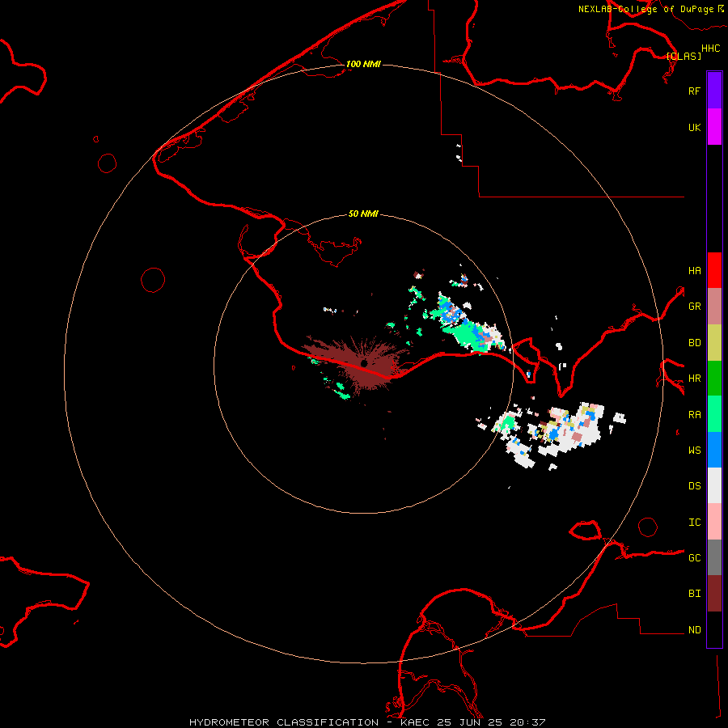Click the DS legend label
The image size is (728, 728).
[x=695, y=486]
